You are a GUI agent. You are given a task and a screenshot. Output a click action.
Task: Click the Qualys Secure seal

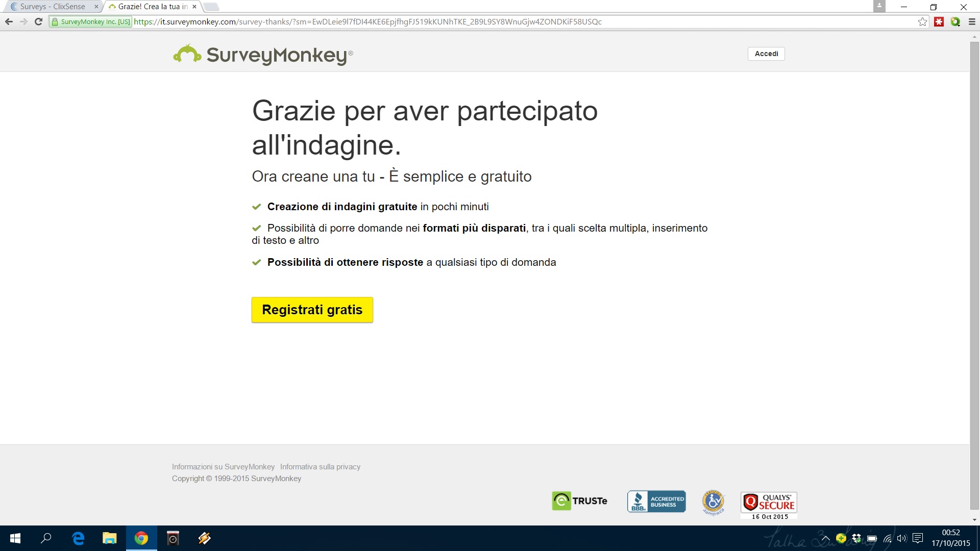click(x=769, y=506)
